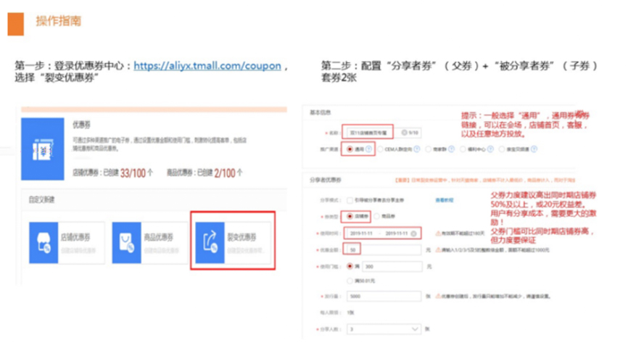Open the aliyx.tmall.com/coupon hyperlink
The image size is (628, 364).
point(207,66)
